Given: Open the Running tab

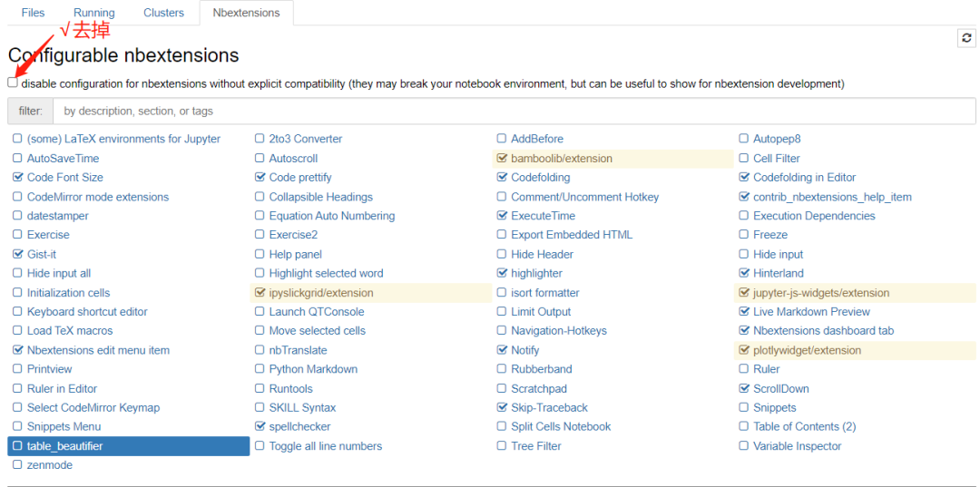Looking at the screenshot, I should click(x=94, y=13).
